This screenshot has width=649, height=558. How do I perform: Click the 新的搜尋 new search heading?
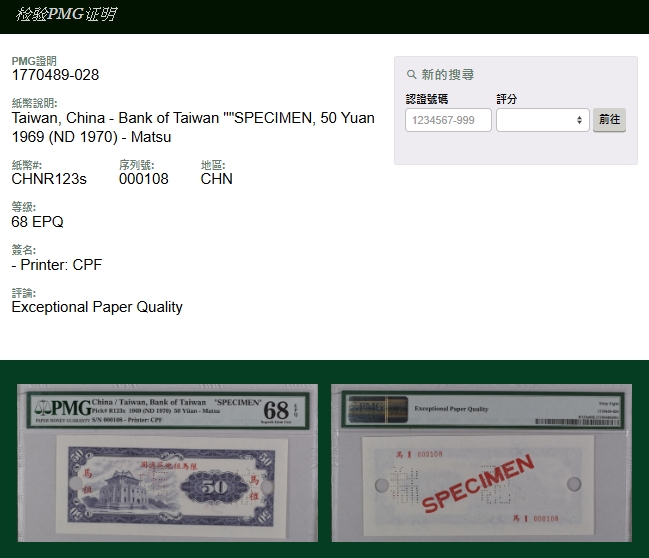(448, 75)
